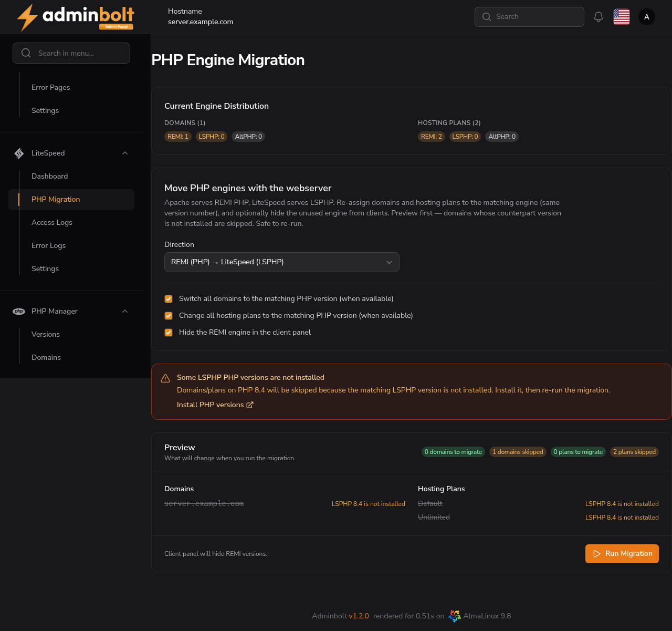672x631 pixels.
Task: Click the PHP Engine Migration heading
Action: (x=228, y=60)
